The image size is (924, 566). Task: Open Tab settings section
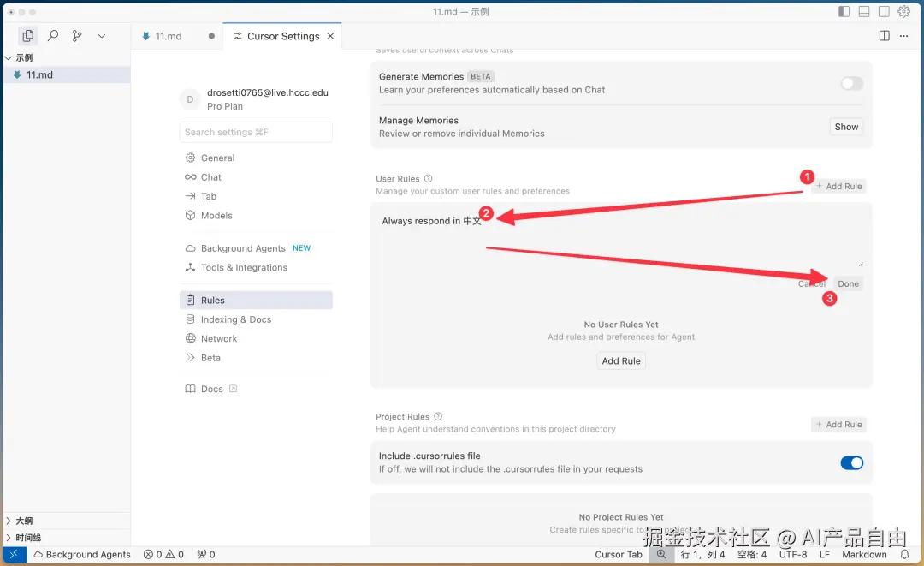click(x=256, y=196)
